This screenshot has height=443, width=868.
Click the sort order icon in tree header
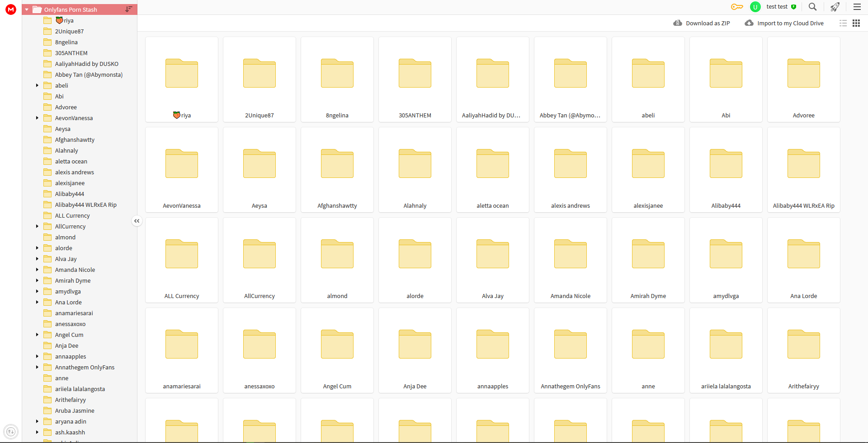(x=129, y=9)
